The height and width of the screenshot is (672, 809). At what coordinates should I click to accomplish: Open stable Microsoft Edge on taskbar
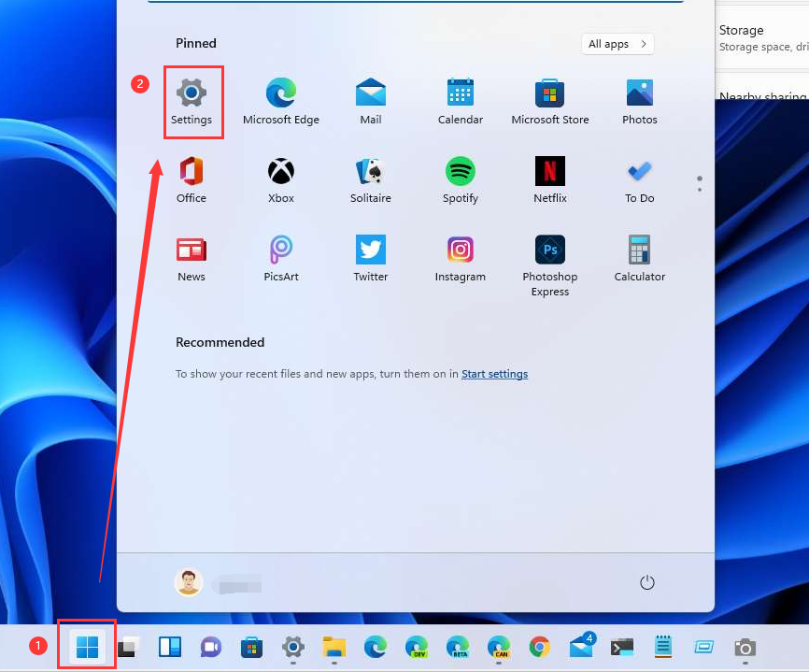[x=376, y=646]
